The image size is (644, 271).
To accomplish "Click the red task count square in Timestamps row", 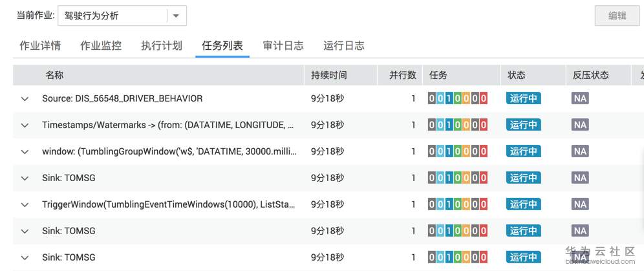I will click(x=483, y=125).
